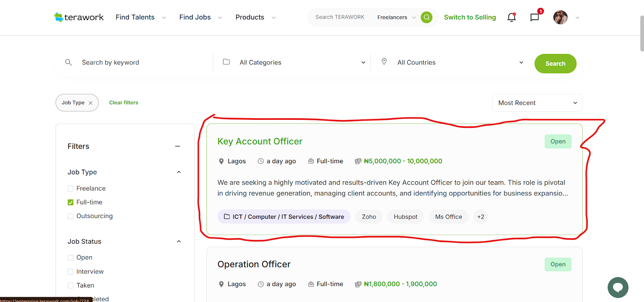The height and width of the screenshot is (302, 644).
Task: Click the terawork logo
Action: pyautogui.click(x=79, y=17)
